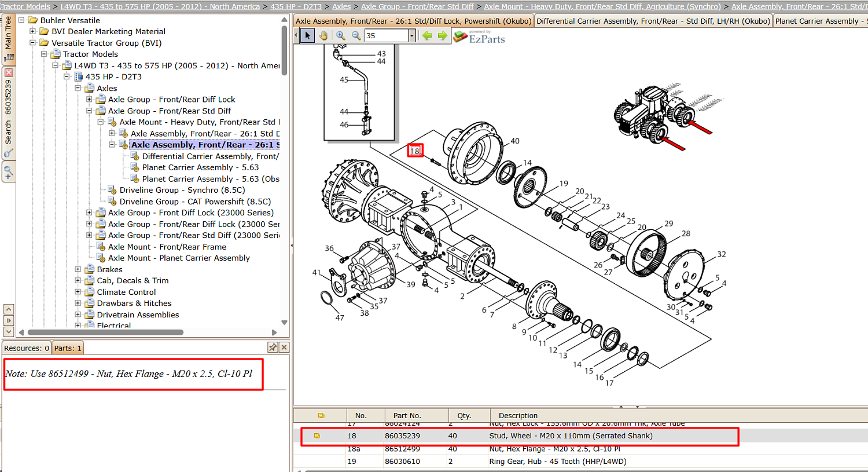Close the Search: 86035239 side tab
Viewport: 868px width, 472px height.
(9, 72)
